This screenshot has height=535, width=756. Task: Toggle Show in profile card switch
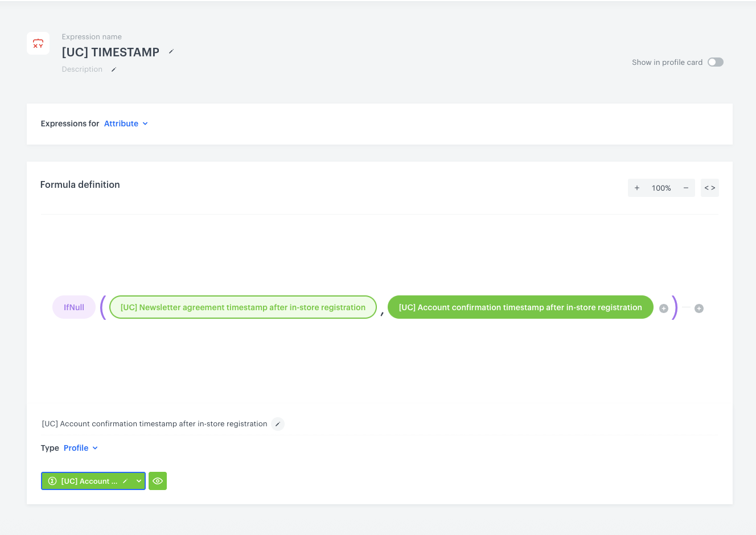pos(716,62)
